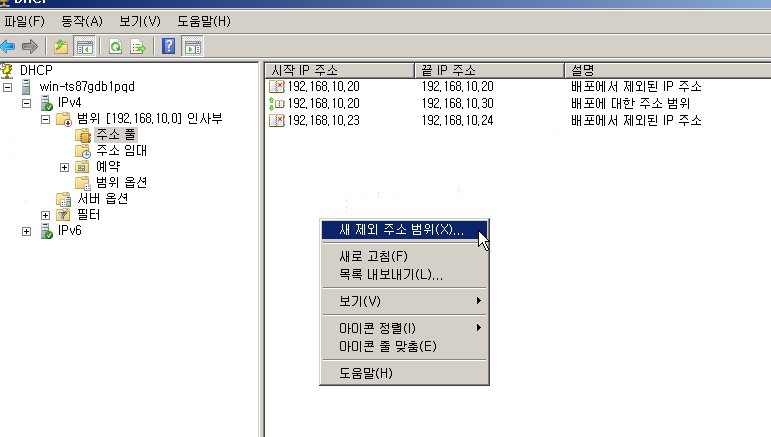Viewport: 771px width, 437px height.
Task: Expand the 필터 tree node
Action: (x=45, y=215)
